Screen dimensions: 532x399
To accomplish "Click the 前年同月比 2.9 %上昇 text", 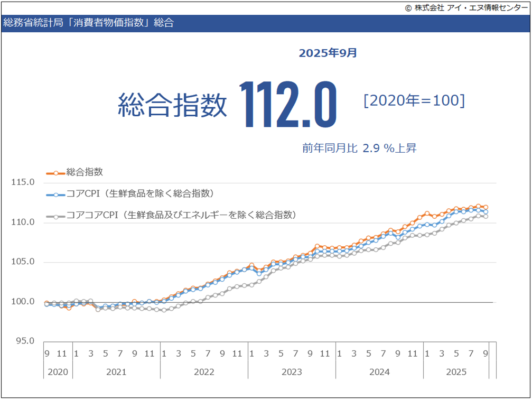I will tap(360, 149).
